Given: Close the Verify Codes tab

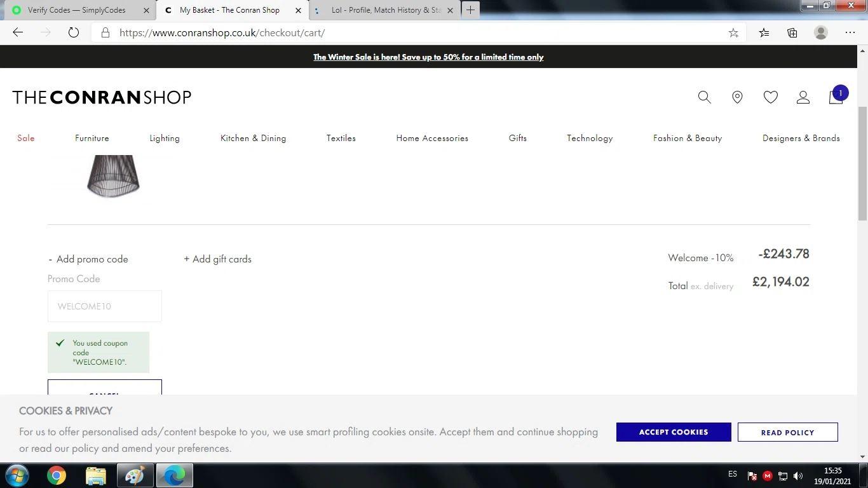Looking at the screenshot, I should pos(146,10).
